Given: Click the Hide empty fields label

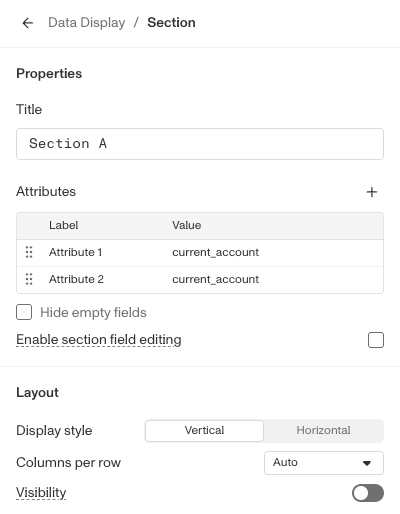Looking at the screenshot, I should click(93, 313).
